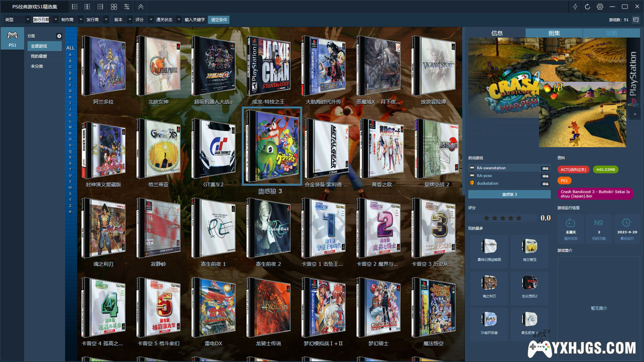Collapse toolbar with the double chevron up icon

(141, 7)
